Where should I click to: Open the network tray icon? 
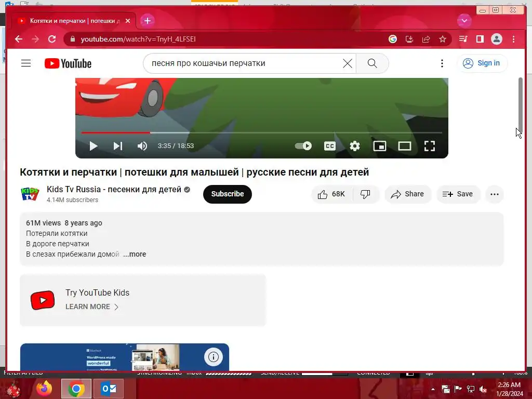[471, 389]
